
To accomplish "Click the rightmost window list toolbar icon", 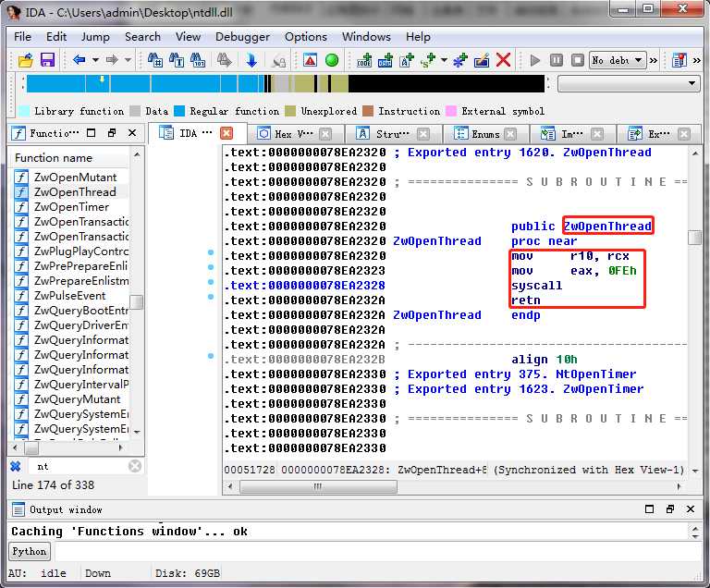I will click(x=679, y=60).
